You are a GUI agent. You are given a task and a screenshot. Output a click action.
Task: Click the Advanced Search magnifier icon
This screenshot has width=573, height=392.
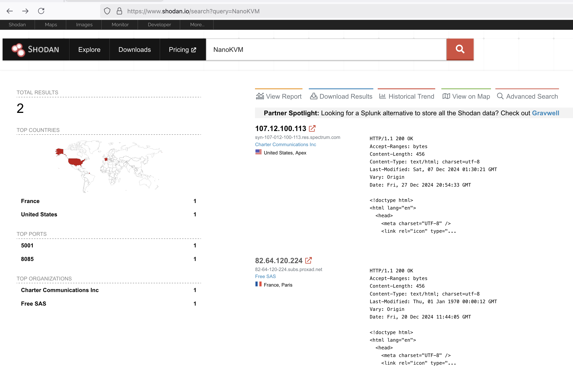(x=500, y=96)
